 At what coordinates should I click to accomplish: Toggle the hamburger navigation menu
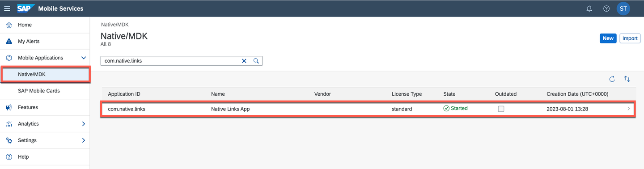[x=7, y=8]
